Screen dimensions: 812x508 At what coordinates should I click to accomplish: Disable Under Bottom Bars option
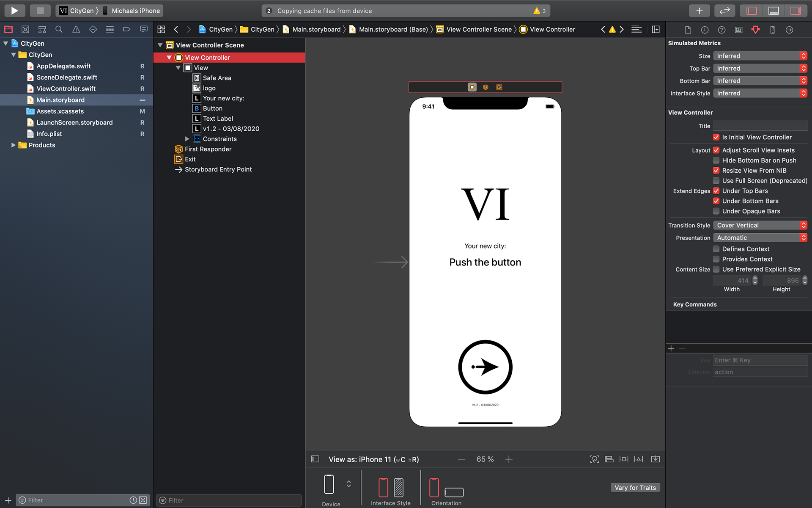716,201
